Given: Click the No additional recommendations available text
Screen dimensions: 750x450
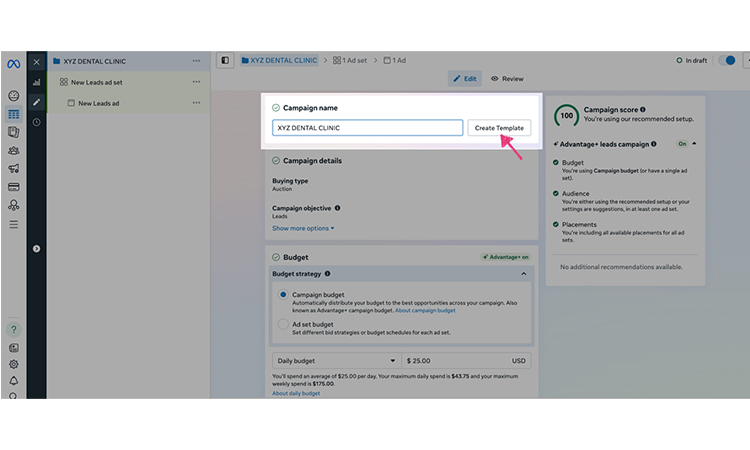Looking at the screenshot, I should point(621,267).
